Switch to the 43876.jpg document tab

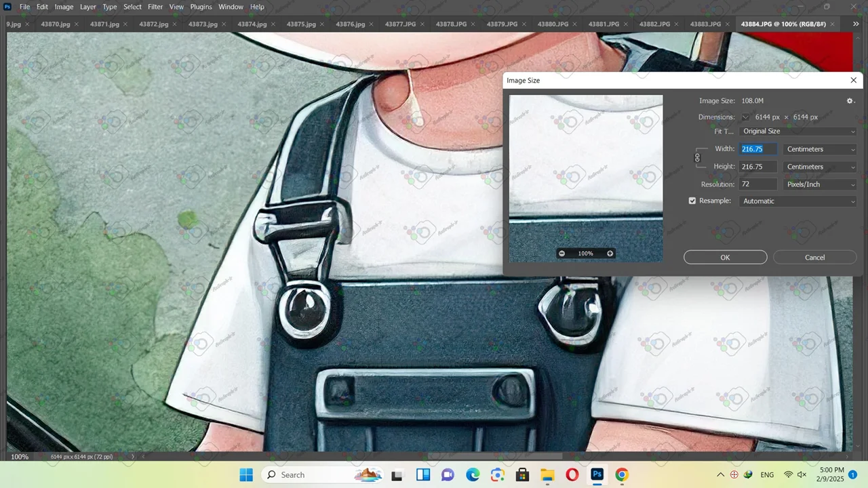coord(350,24)
